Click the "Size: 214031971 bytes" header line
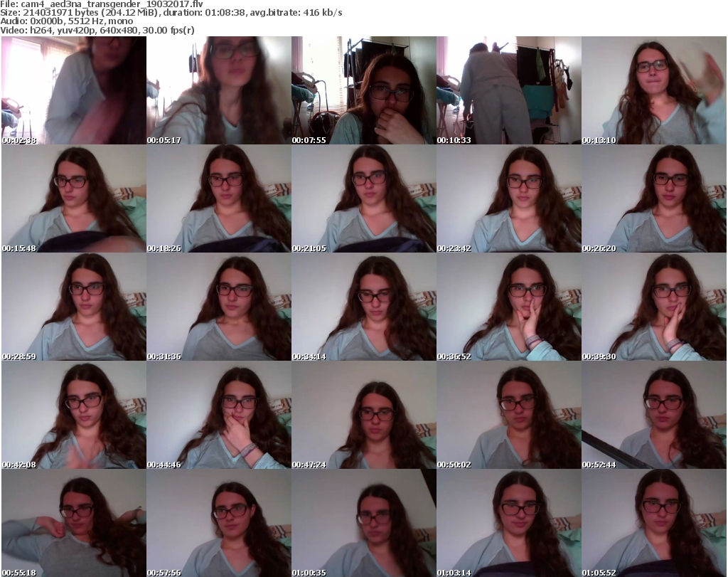This screenshot has width=728, height=577. 171,13
